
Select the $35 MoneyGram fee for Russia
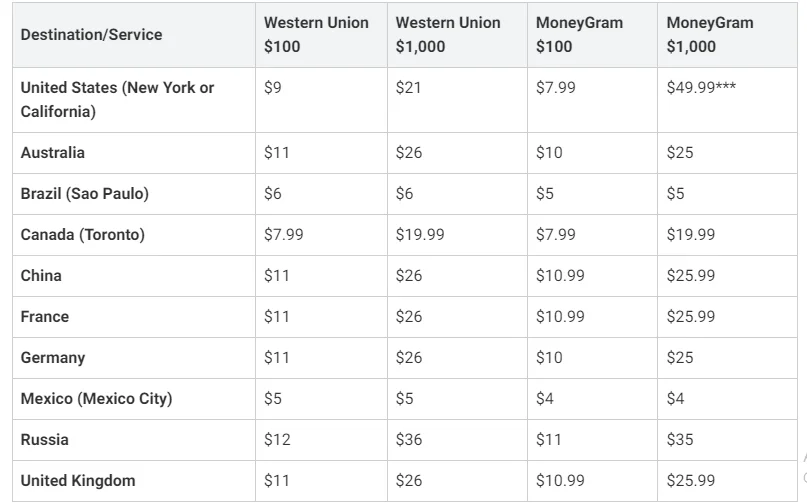pyautogui.click(x=680, y=440)
